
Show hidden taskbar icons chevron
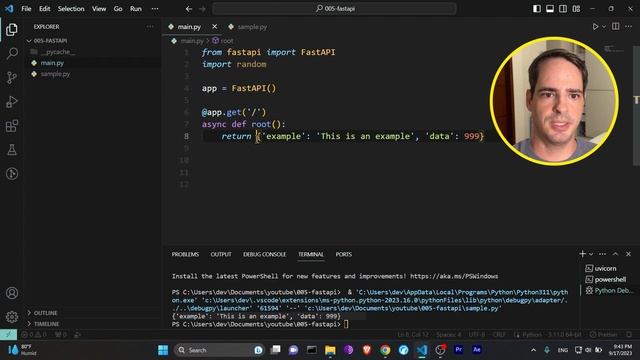pyautogui.click(x=533, y=350)
